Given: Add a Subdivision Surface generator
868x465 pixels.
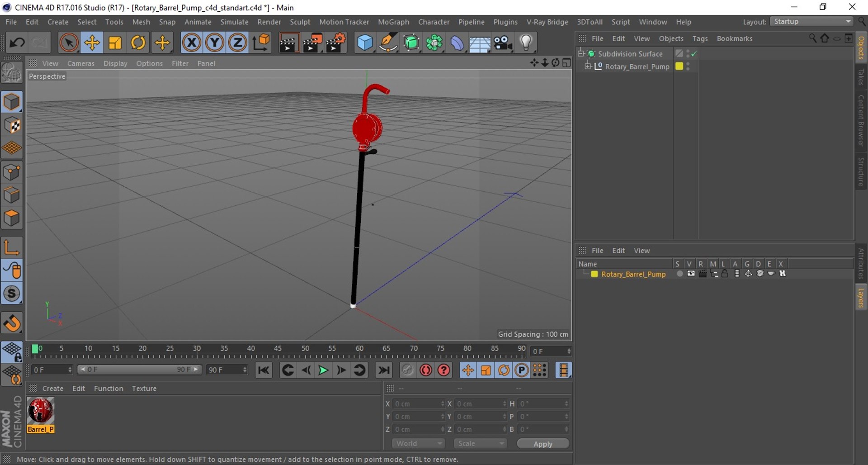Looking at the screenshot, I should click(411, 43).
